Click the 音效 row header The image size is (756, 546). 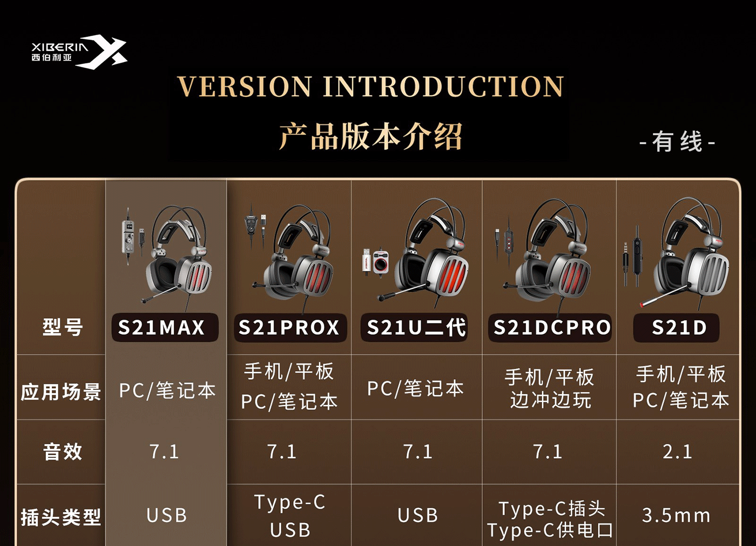(63, 451)
